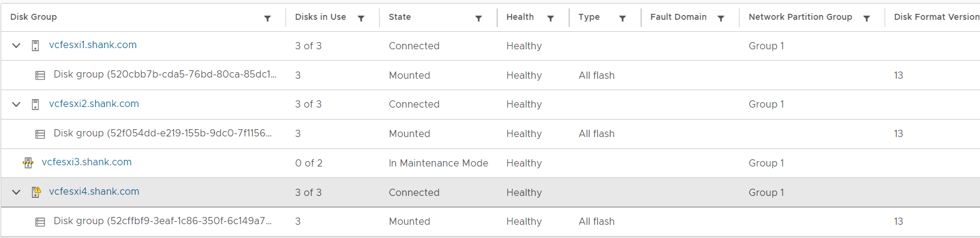Open the vcfesxi1.shank.com host link
980x238 pixels.
tap(93, 45)
